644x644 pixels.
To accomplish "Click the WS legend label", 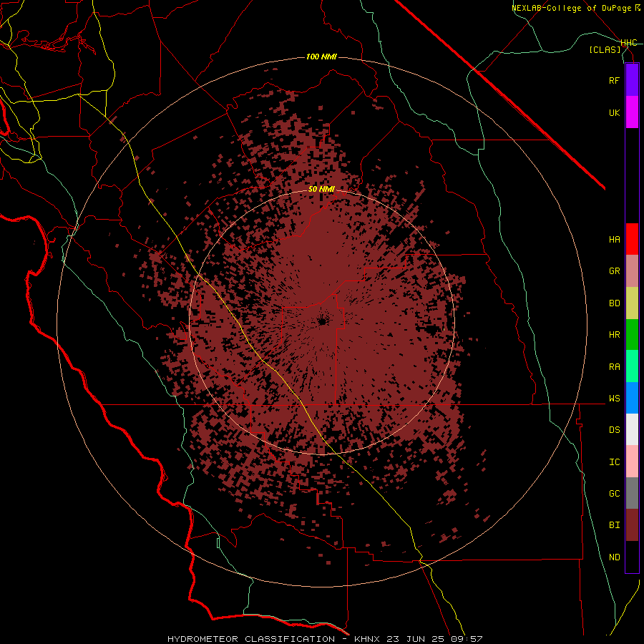I will tap(614, 399).
